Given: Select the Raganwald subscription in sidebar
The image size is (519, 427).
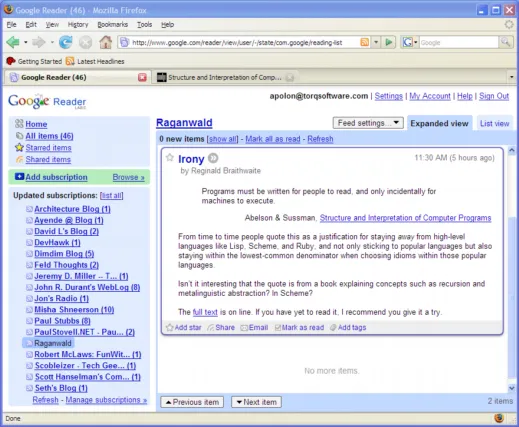Looking at the screenshot, I should 53,343.
